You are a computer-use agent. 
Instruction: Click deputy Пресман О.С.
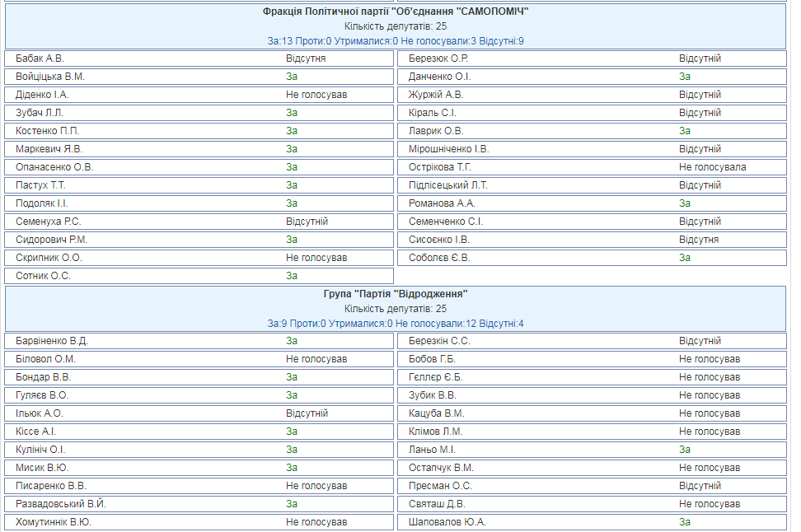click(x=440, y=486)
